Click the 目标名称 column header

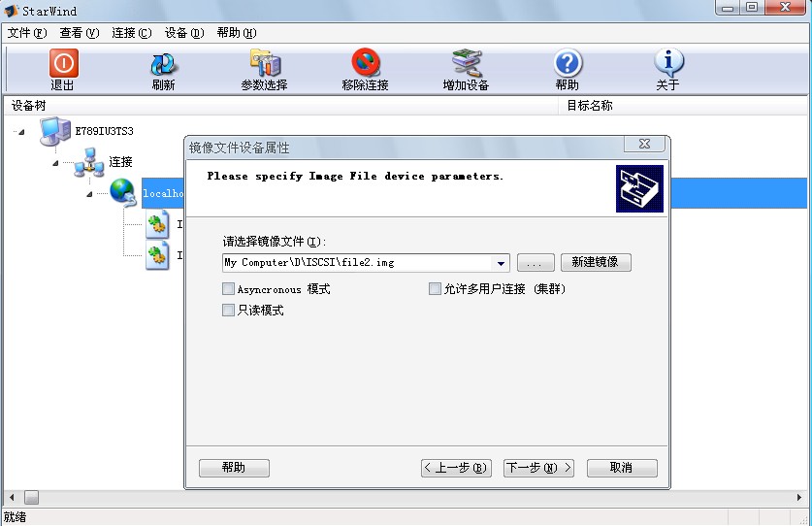pos(683,105)
